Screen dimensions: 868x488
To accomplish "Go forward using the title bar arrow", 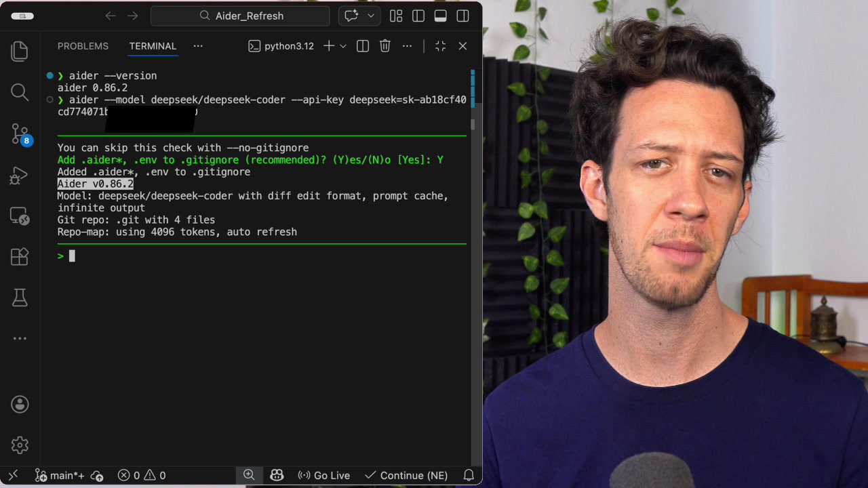I will [133, 16].
